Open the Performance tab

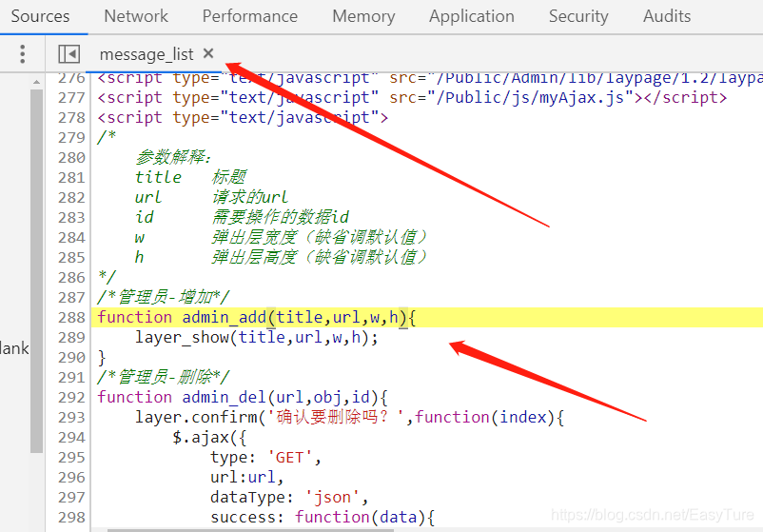pyautogui.click(x=249, y=16)
